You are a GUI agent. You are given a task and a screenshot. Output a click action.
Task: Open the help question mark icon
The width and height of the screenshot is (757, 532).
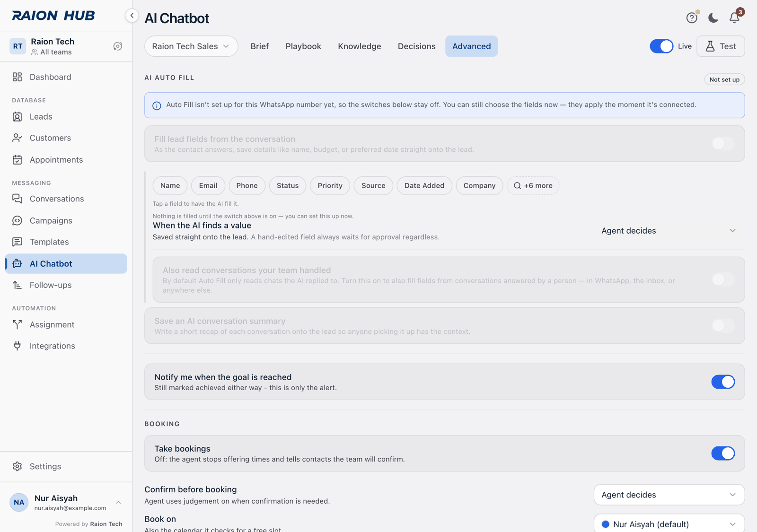pos(692,18)
